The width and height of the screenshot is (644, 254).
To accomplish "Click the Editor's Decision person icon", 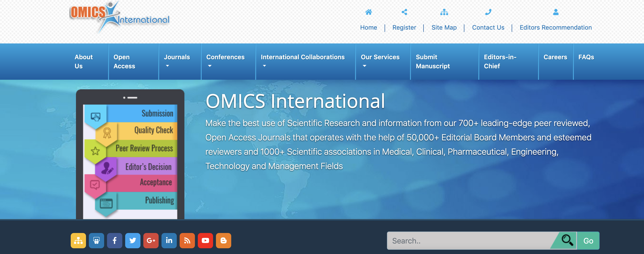I will tap(107, 168).
